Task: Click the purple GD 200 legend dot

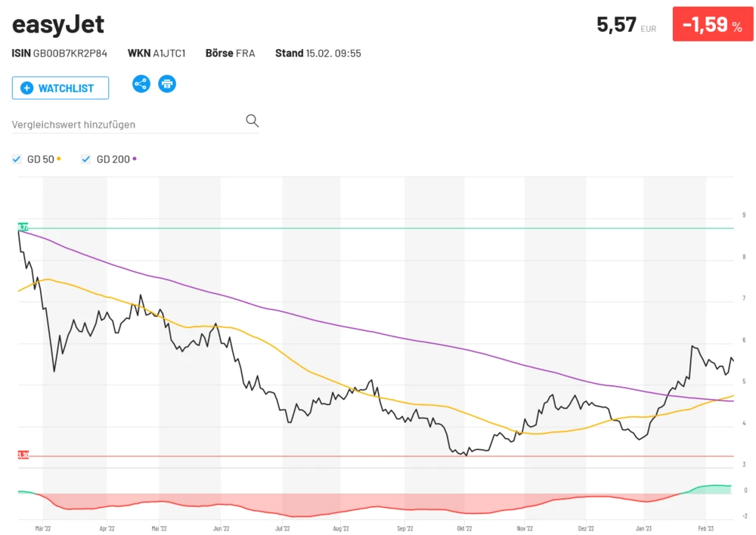Action: (x=135, y=159)
